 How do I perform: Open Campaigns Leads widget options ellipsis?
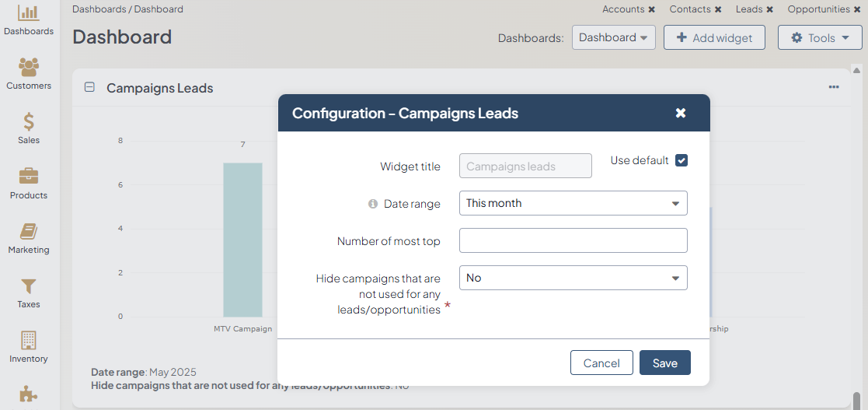834,87
